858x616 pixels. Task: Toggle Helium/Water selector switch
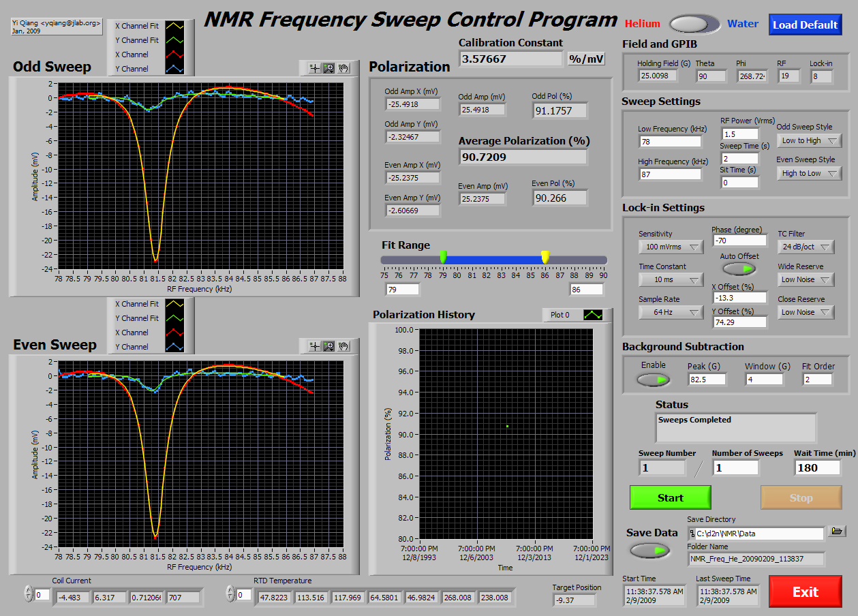tap(694, 25)
